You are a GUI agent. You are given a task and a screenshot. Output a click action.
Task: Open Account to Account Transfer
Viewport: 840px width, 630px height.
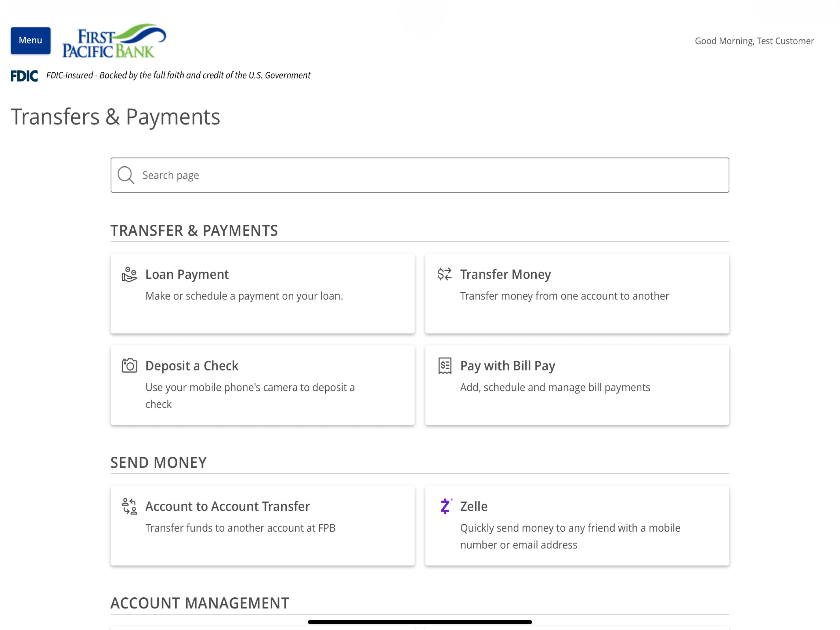(x=262, y=526)
